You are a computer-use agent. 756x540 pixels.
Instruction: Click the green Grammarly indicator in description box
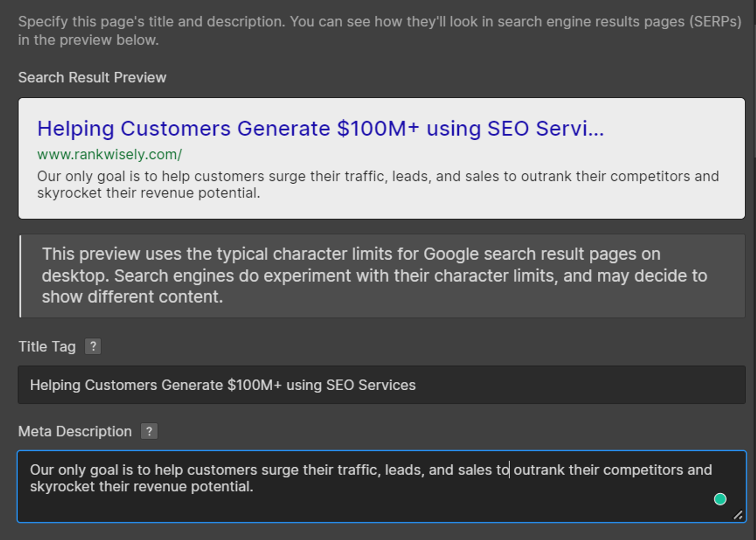[720, 499]
